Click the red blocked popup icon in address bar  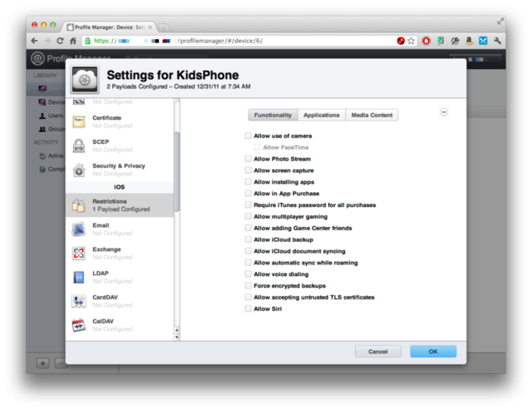(401, 41)
